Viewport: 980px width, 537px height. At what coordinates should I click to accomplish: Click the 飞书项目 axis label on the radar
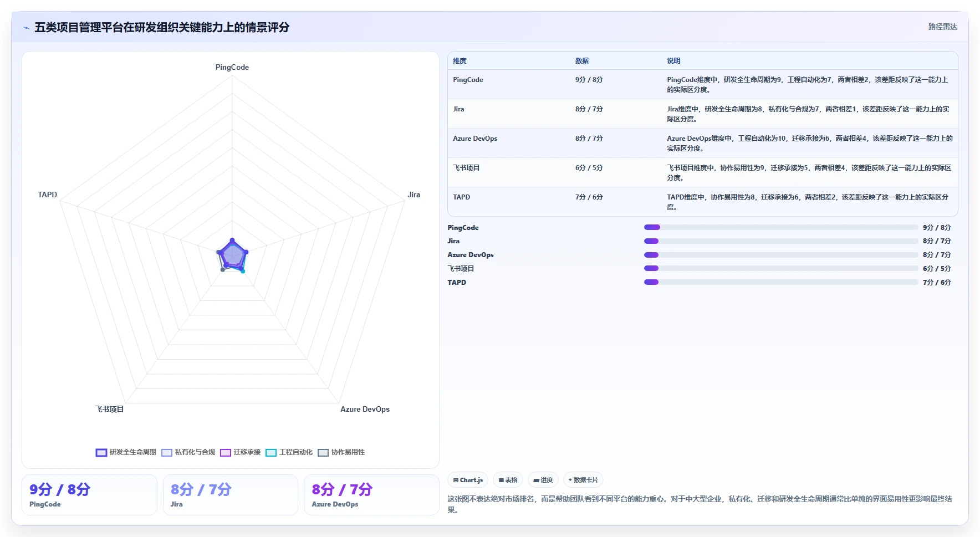point(109,410)
